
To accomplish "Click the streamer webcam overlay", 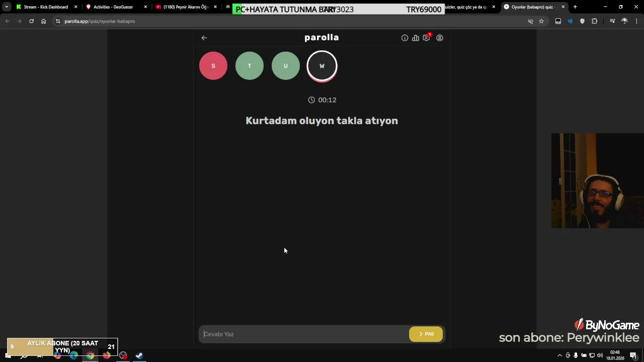I will [598, 180].
